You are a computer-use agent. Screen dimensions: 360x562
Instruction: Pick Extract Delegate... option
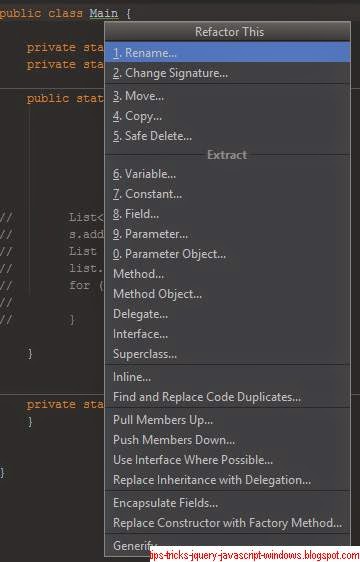(x=227, y=314)
